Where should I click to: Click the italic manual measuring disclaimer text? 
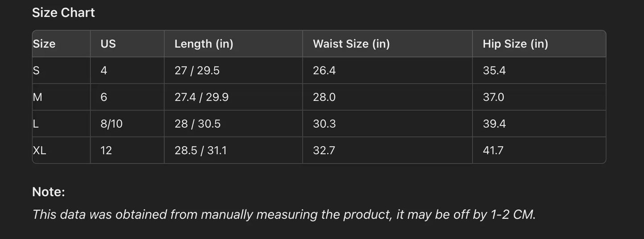pyautogui.click(x=284, y=214)
